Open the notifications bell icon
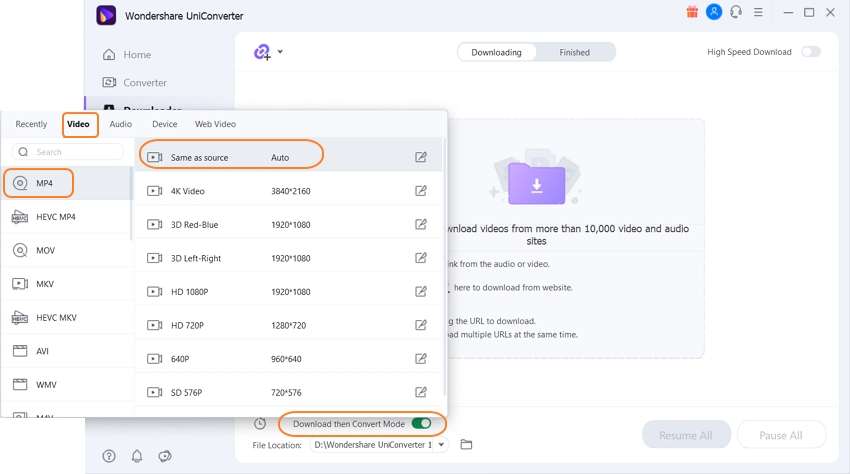 (x=137, y=456)
